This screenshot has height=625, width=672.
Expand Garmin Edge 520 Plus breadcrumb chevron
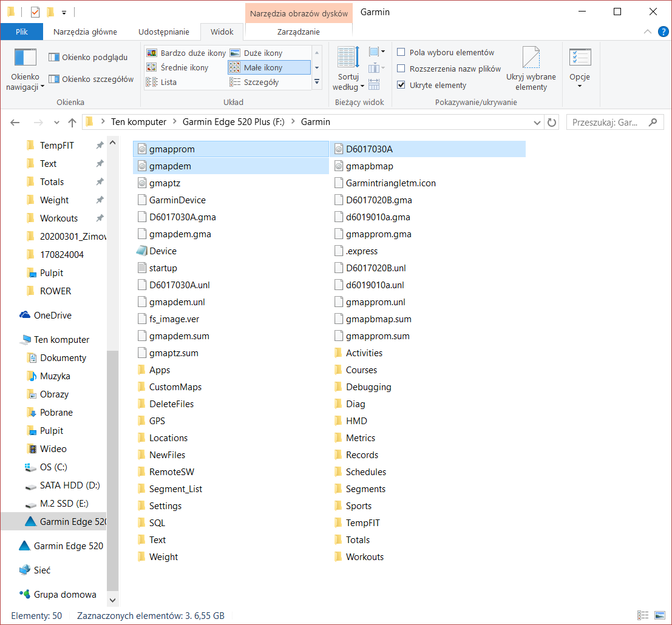point(293,121)
